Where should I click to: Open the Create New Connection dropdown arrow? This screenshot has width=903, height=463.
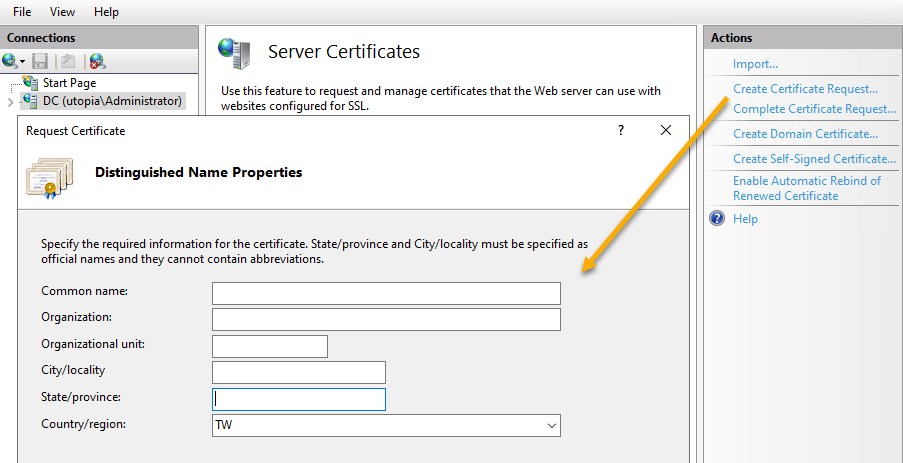point(23,62)
